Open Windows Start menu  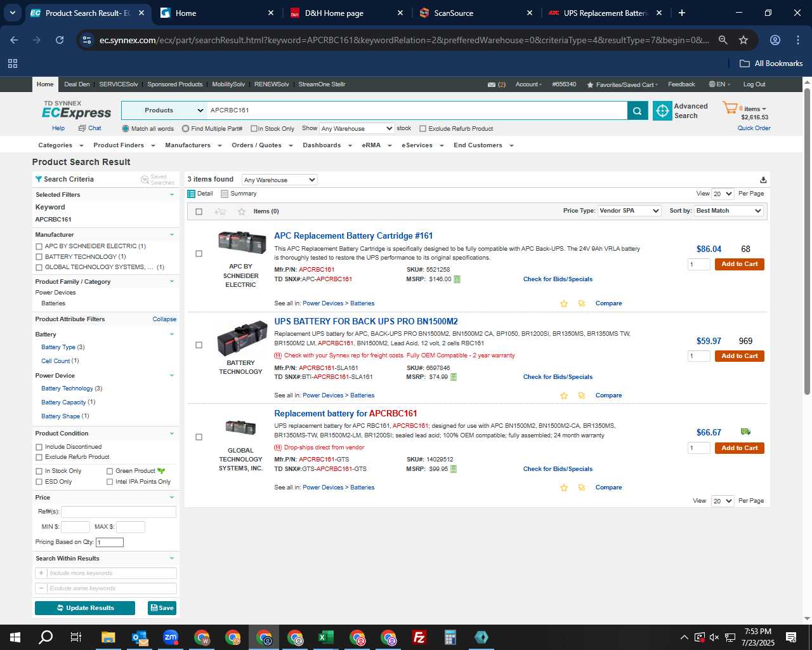[x=15, y=637]
